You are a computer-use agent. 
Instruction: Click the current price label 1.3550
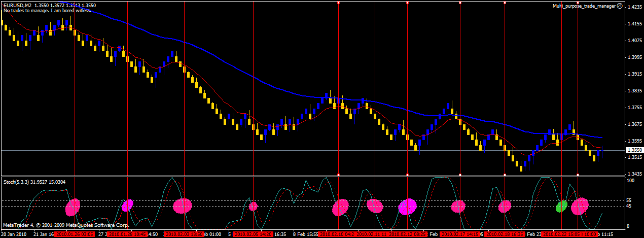[x=634, y=150]
